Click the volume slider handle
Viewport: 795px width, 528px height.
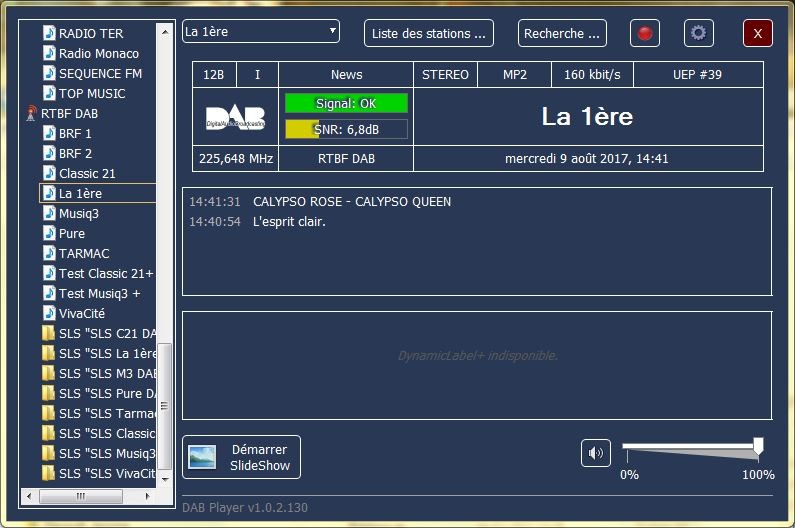pyautogui.click(x=758, y=446)
